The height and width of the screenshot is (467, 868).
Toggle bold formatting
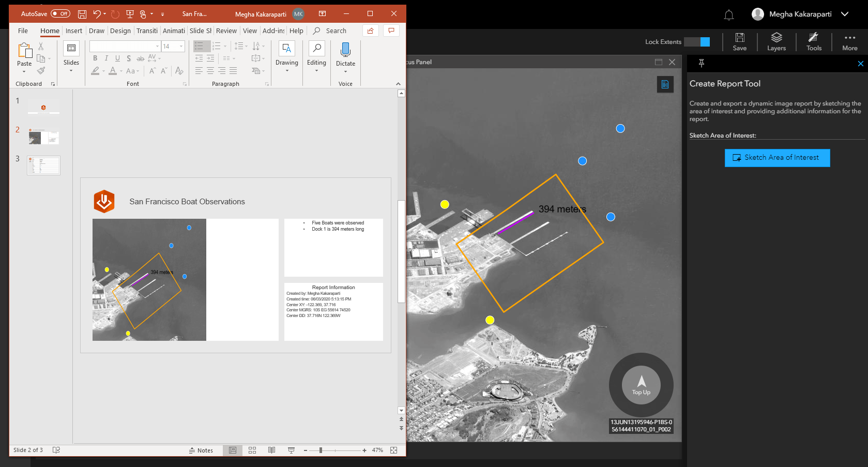[x=95, y=58]
